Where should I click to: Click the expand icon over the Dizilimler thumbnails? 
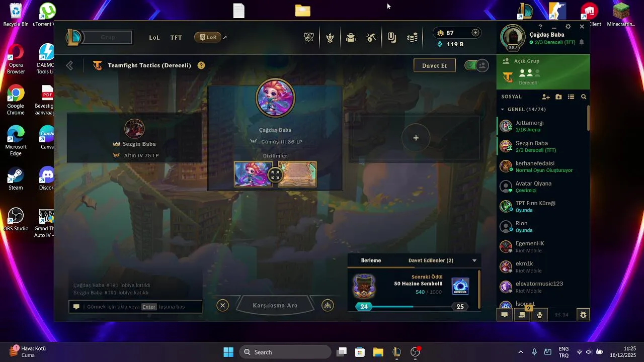click(275, 175)
